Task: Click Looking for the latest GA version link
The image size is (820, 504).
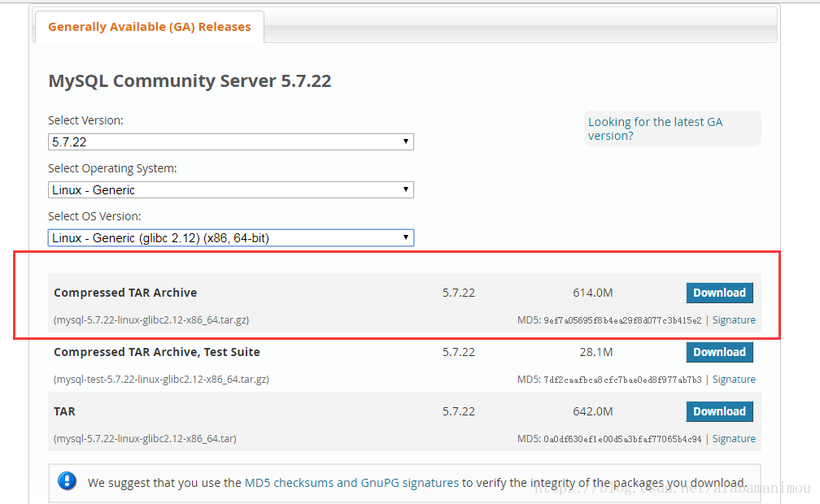Action: [655, 128]
